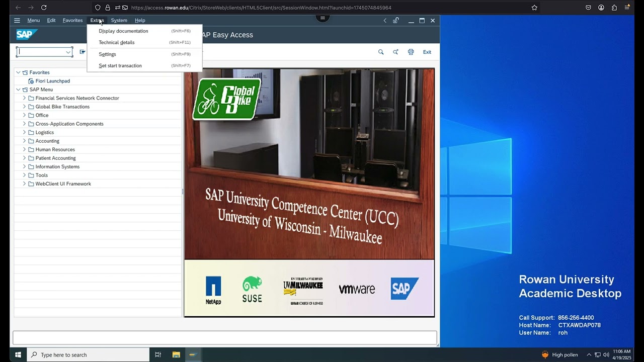Click the SAP status bar field at bottom
644x362 pixels.
coord(224,337)
